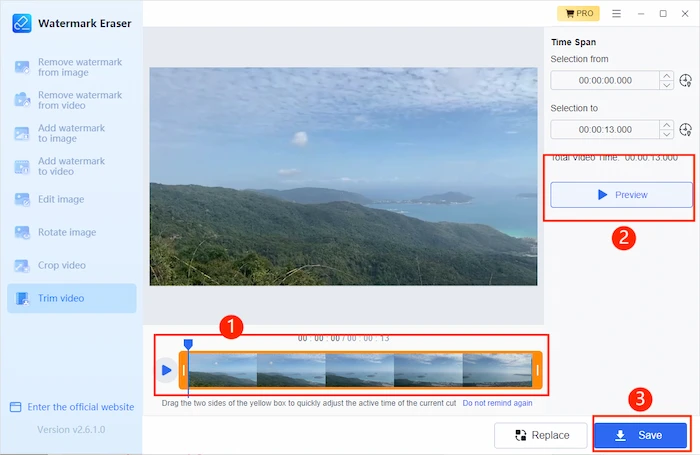Click the Watermark Eraser logo icon
The width and height of the screenshot is (700, 455).
21,22
